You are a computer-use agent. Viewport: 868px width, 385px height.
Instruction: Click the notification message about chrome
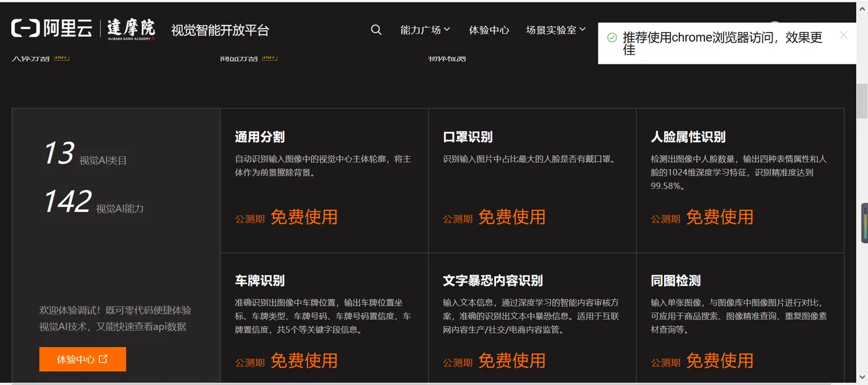[723, 43]
